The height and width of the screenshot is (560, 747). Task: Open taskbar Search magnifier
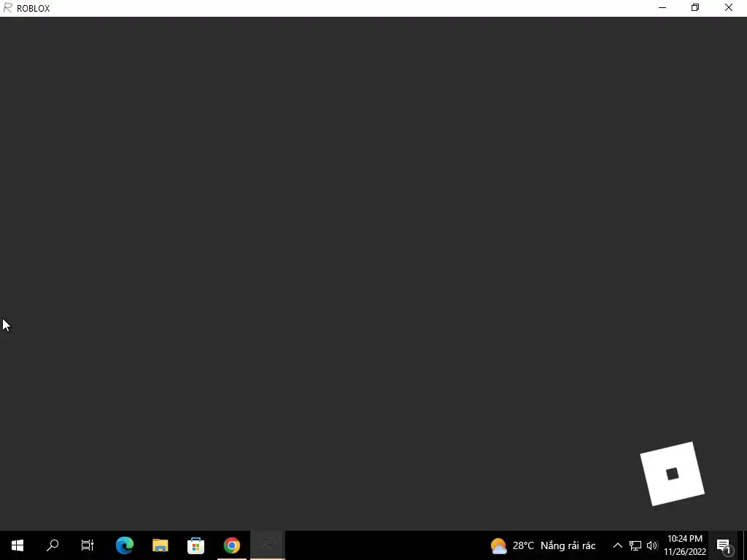point(53,545)
